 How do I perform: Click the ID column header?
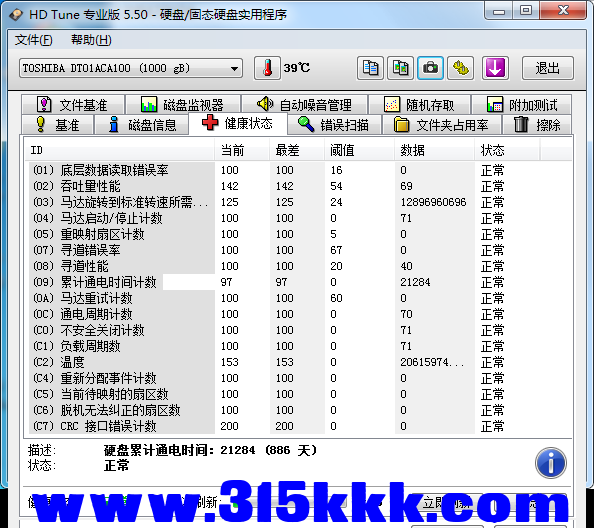(x=120, y=150)
